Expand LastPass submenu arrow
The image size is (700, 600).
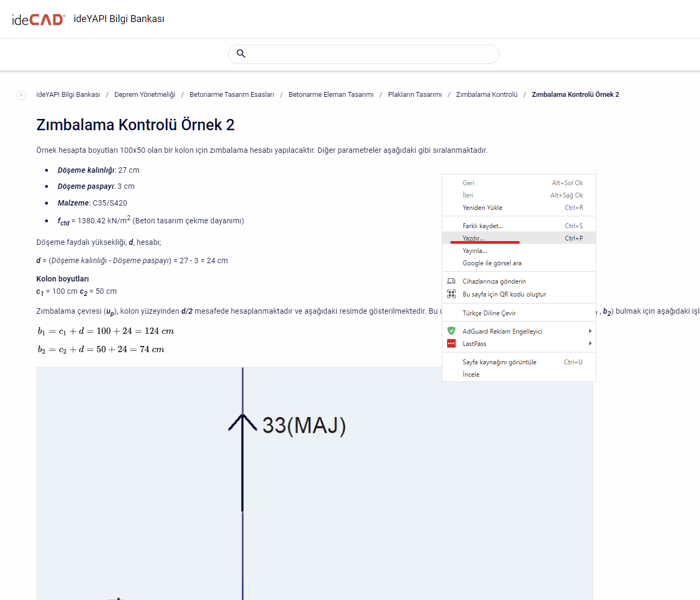coord(590,343)
